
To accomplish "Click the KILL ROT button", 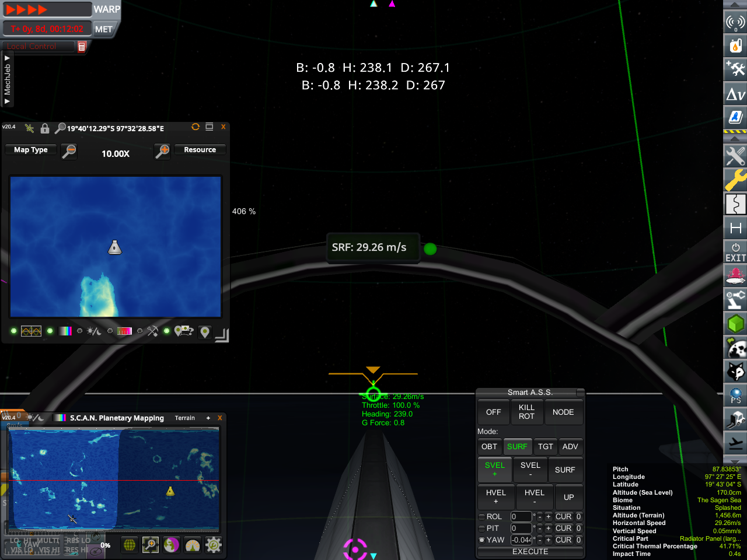I will coord(526,412).
